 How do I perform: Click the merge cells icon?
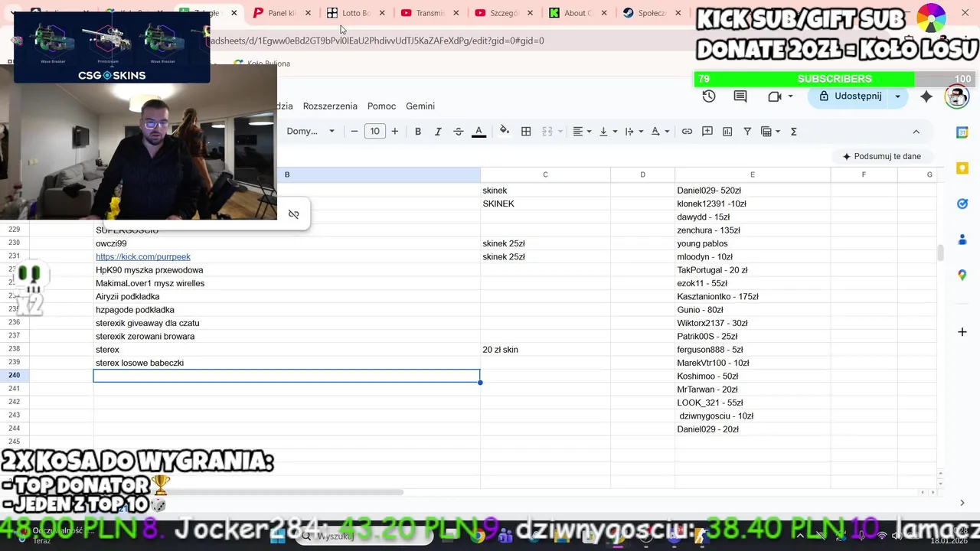[x=547, y=132]
